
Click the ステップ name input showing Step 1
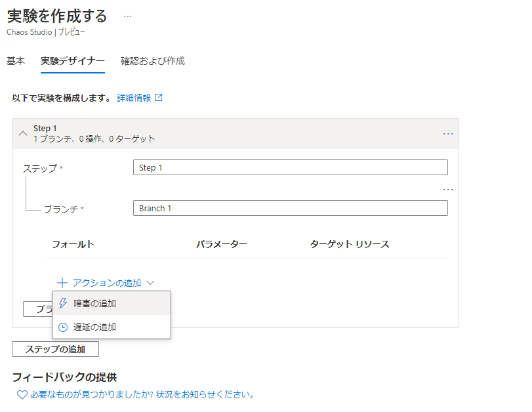(291, 167)
